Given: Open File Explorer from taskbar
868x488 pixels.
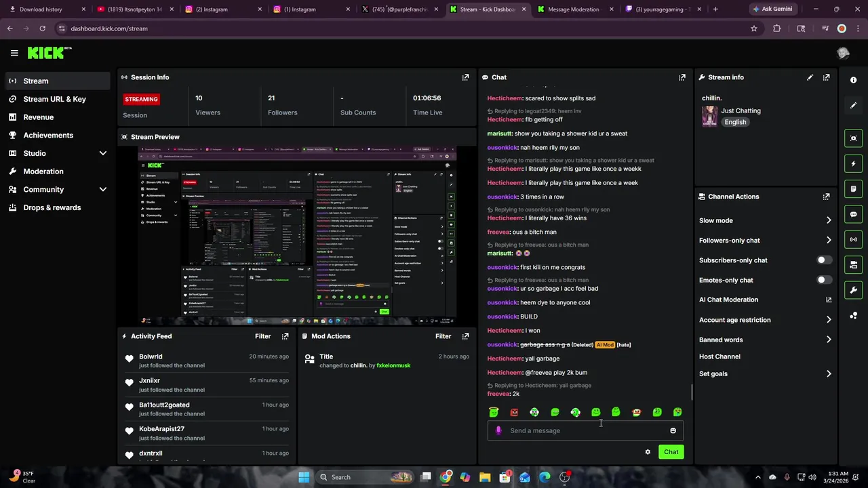Looking at the screenshot, I should coord(485,477).
